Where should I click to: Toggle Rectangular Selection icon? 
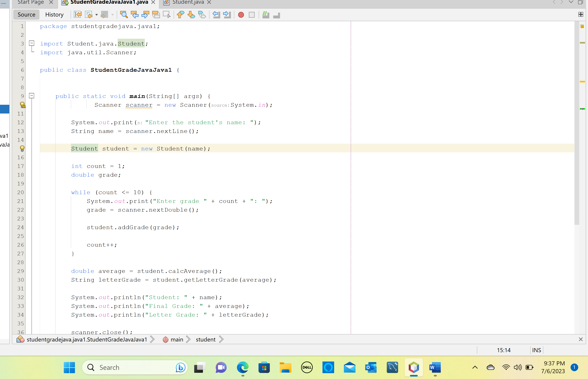click(x=167, y=15)
